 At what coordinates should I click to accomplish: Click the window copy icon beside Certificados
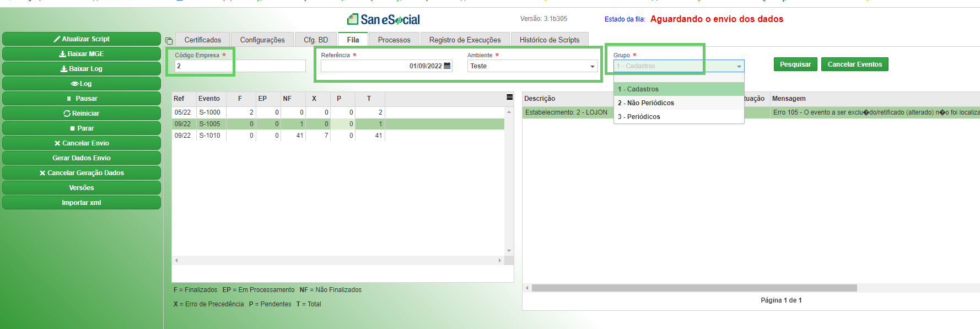(x=169, y=41)
